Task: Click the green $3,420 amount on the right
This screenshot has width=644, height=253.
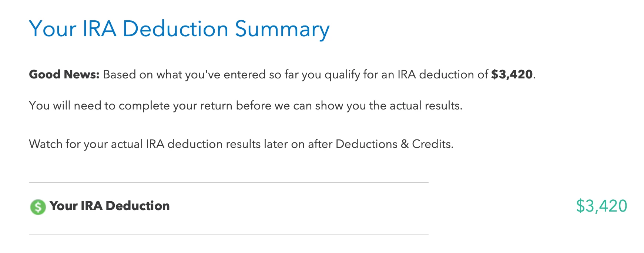Action: (601, 206)
